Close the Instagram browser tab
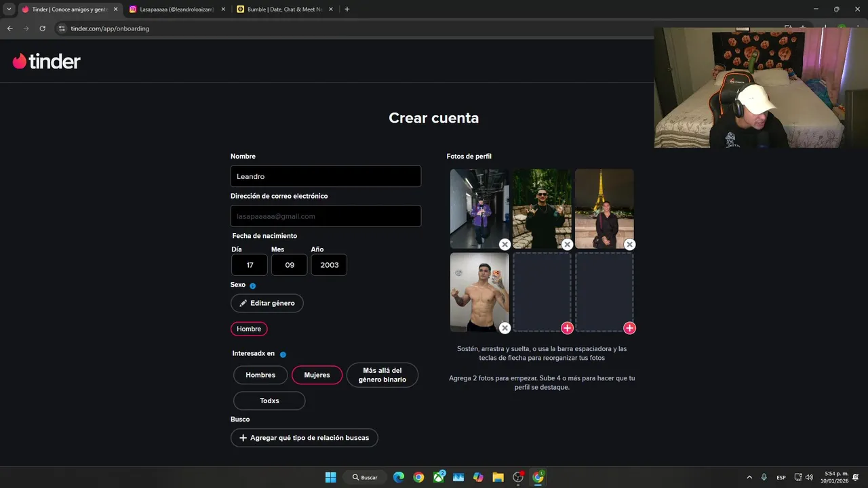 222,9
